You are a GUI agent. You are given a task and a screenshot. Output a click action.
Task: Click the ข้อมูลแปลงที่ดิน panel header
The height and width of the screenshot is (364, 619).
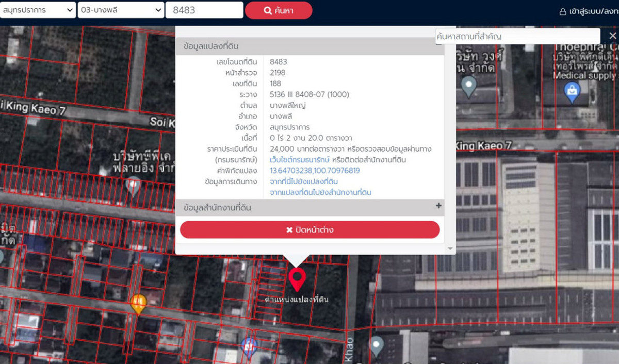(x=309, y=46)
